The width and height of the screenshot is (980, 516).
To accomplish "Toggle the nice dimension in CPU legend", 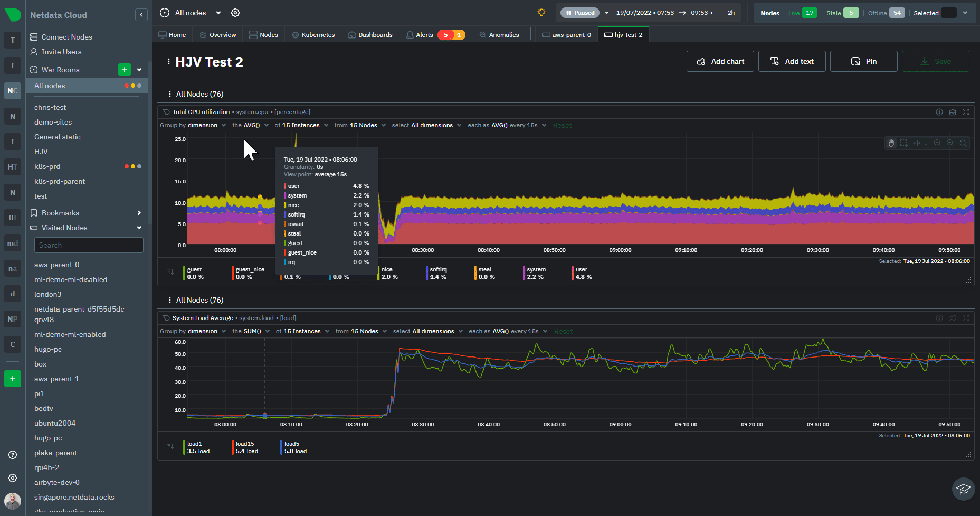I will click(x=389, y=273).
